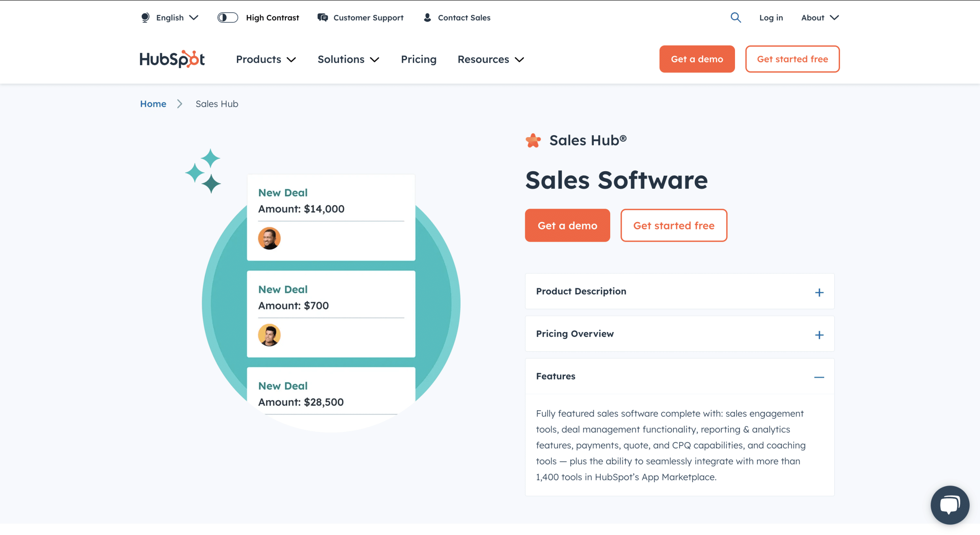Click the HubSpot logo

pyautogui.click(x=172, y=59)
